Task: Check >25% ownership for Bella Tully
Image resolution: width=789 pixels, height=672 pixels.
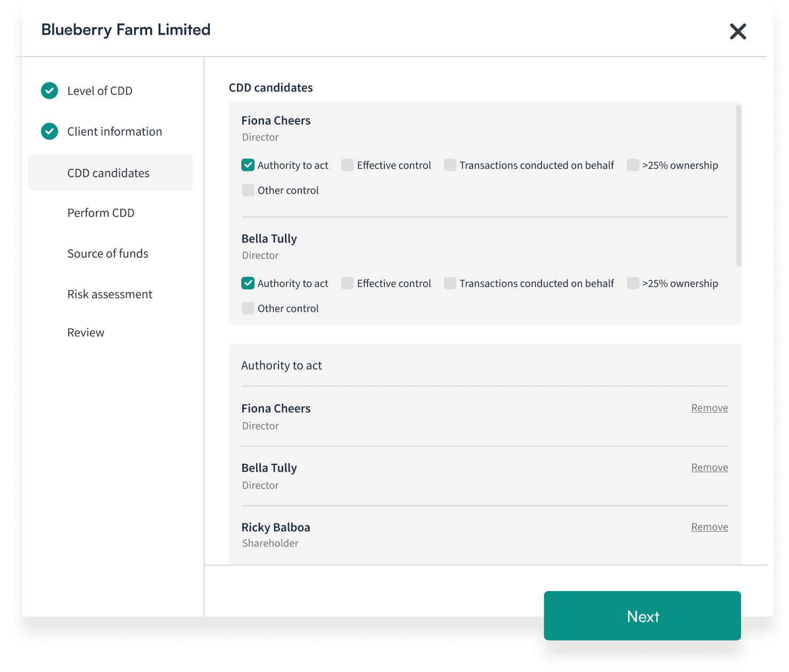Action: (x=632, y=283)
